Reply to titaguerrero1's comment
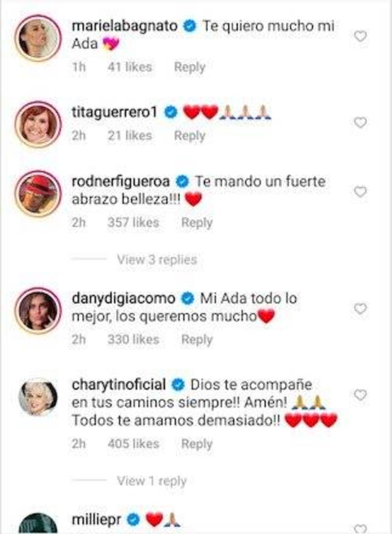Viewport: 392px width, 534px height. pos(190,136)
